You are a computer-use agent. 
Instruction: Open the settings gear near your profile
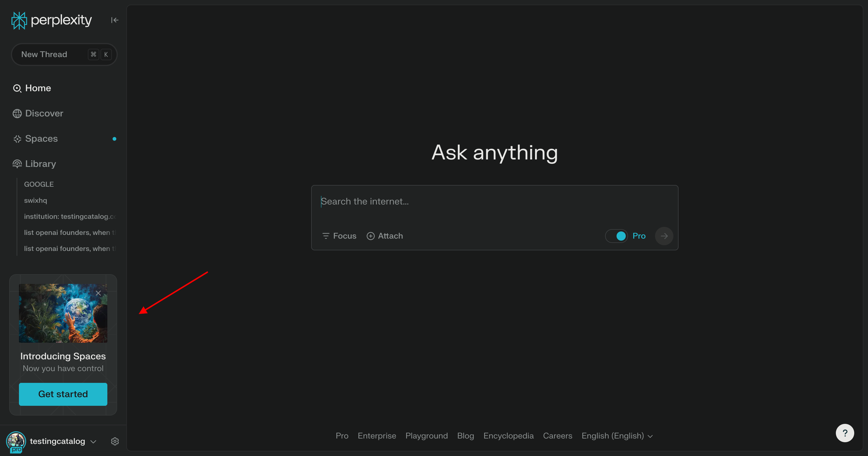[x=115, y=441]
